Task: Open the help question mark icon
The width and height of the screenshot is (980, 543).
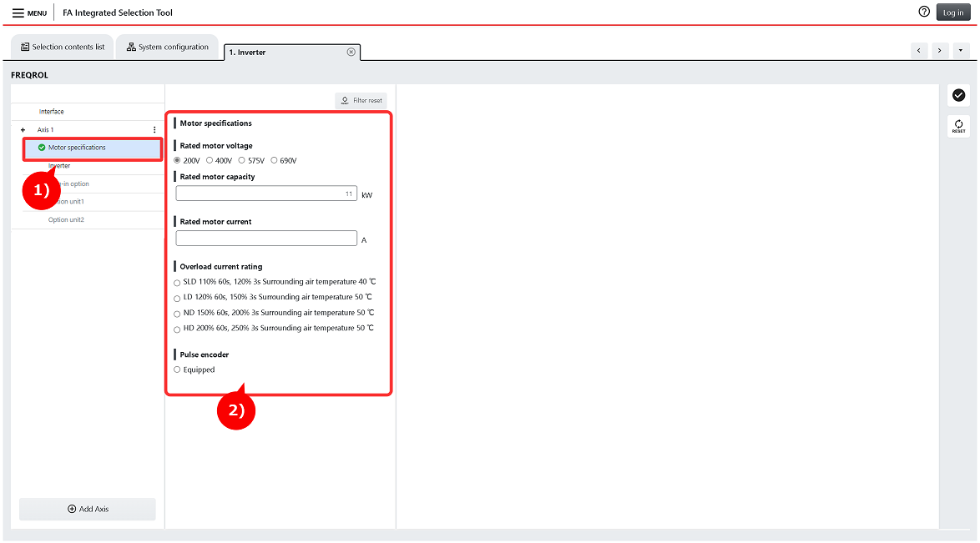Action: coord(924,12)
